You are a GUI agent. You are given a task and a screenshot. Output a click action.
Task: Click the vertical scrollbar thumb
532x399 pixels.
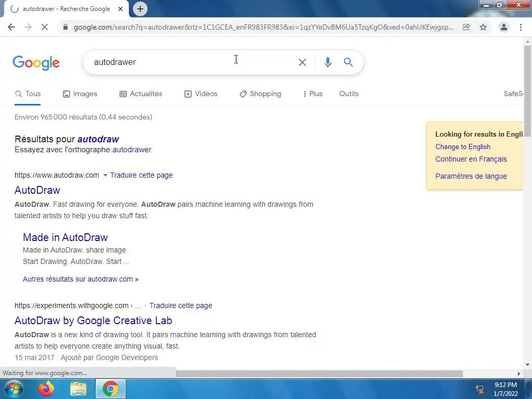(527, 91)
